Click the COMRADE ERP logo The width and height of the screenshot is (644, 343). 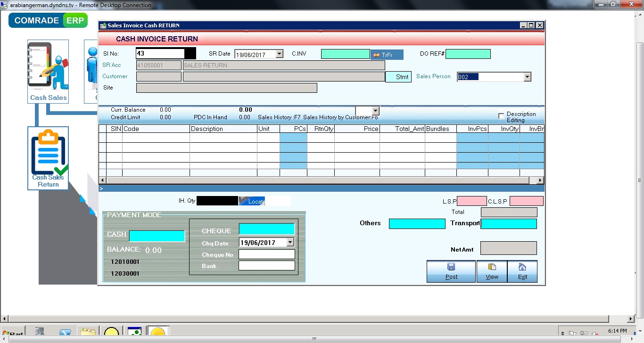pos(48,20)
